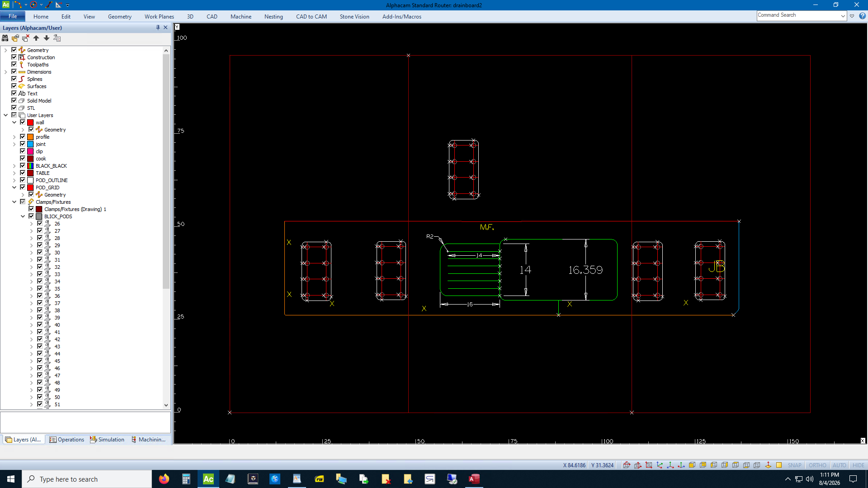Image resolution: width=868 pixels, height=488 pixels.
Task: Expand the profile layer node
Action: [x=14, y=137]
